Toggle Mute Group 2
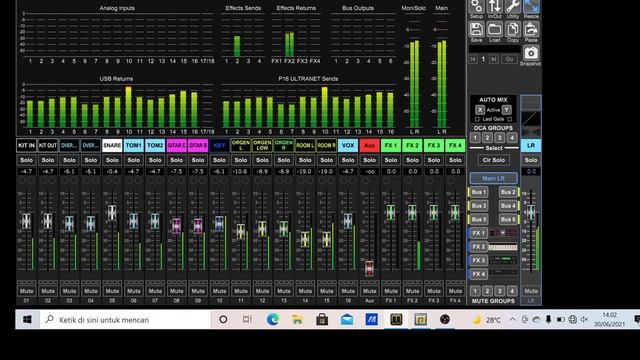Image resolution: width=640 pixels, height=360 pixels. 487,291
